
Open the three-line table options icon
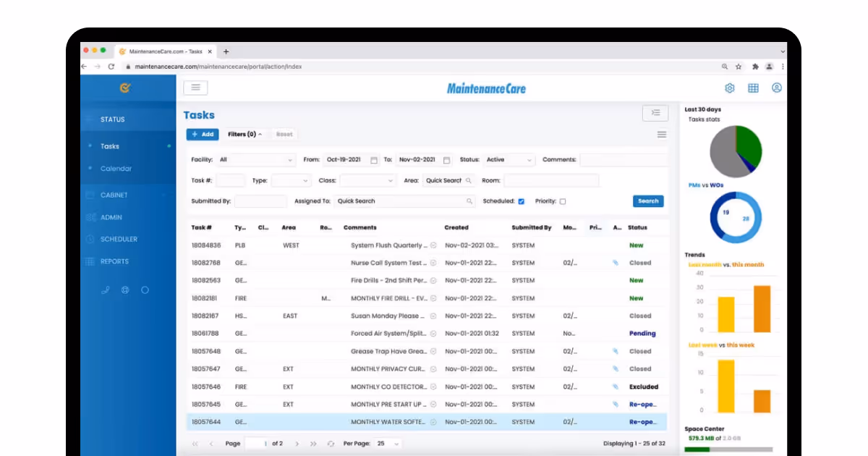coord(662,135)
